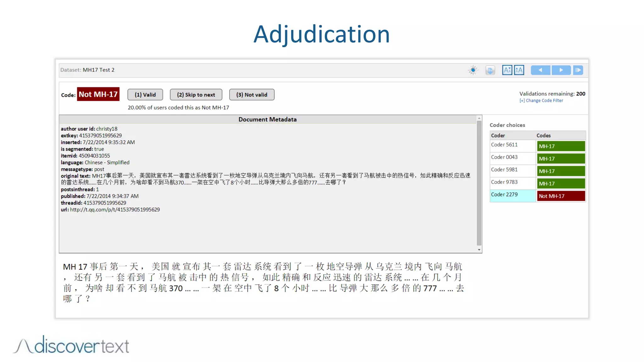Click the 'threadid: 415379051995629' line
This screenshot has height=362, width=644.
pos(93,203)
